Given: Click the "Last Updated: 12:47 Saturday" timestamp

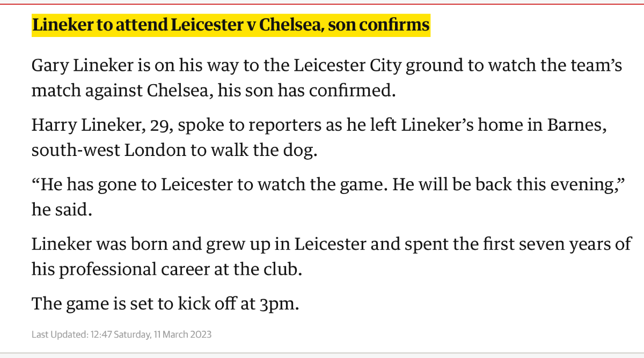Looking at the screenshot, I should pos(91,334).
